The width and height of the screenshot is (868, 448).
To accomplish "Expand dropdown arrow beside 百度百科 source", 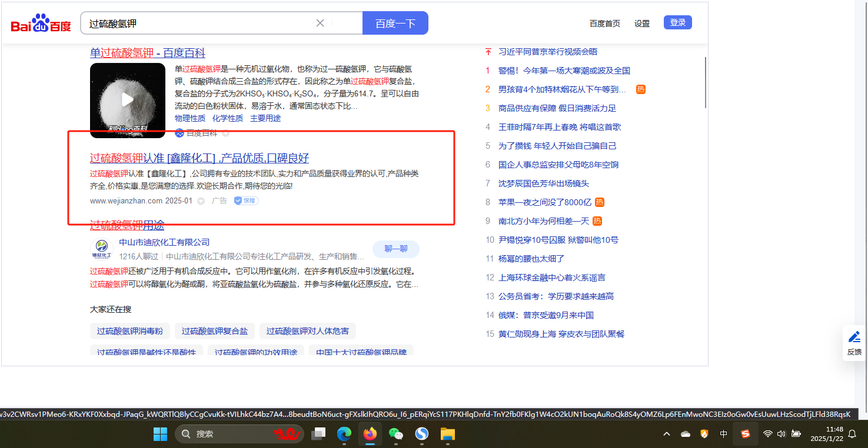I will pos(225,133).
